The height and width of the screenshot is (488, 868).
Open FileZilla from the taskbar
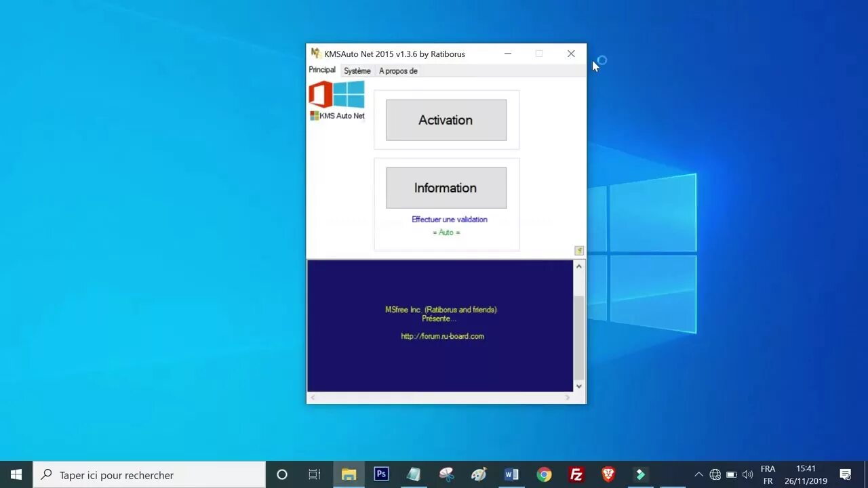point(576,474)
